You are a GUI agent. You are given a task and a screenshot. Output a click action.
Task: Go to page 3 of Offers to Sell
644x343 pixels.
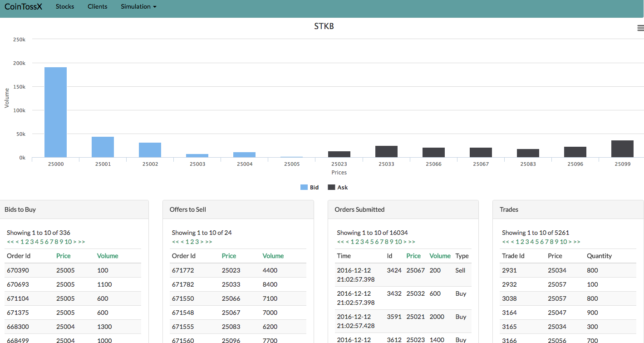pos(197,242)
